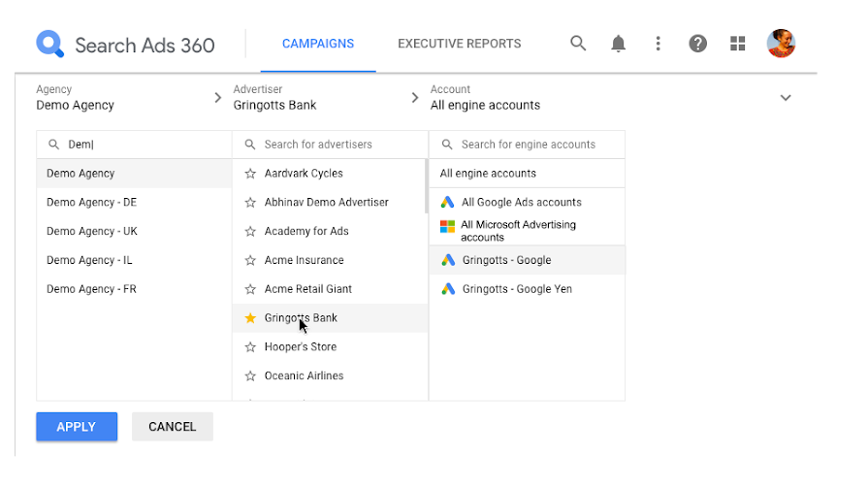Open the search magnifier in header

[x=578, y=44]
